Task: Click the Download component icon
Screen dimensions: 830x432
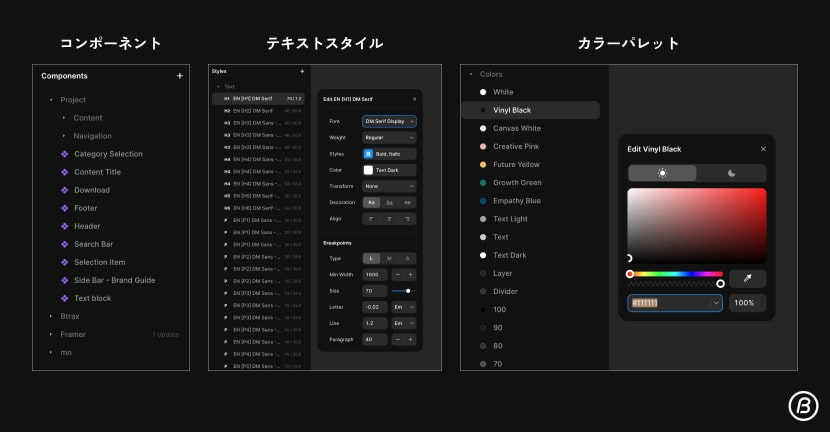Action: click(65, 190)
